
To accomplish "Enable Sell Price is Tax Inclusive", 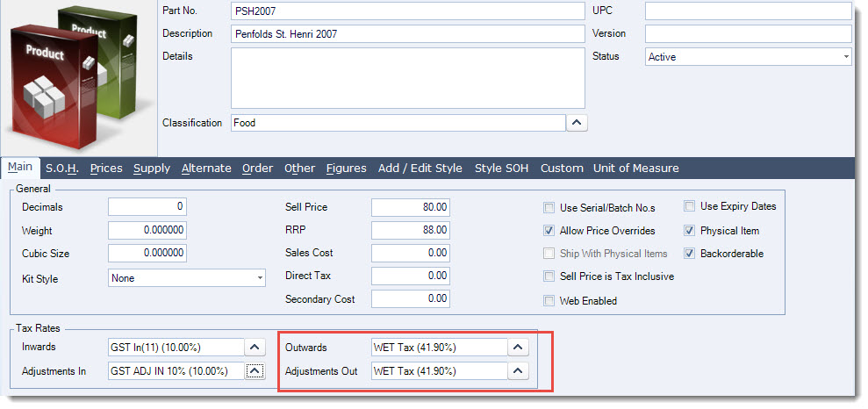I will 549,276.
